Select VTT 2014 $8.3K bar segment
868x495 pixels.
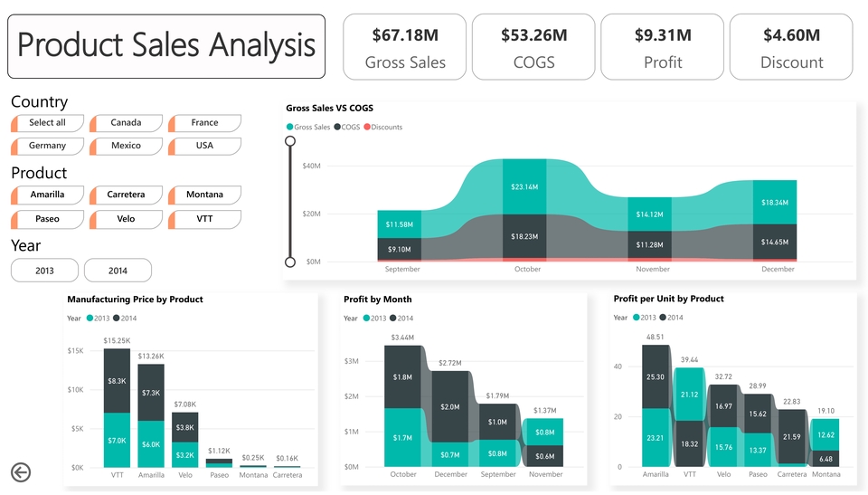(117, 381)
